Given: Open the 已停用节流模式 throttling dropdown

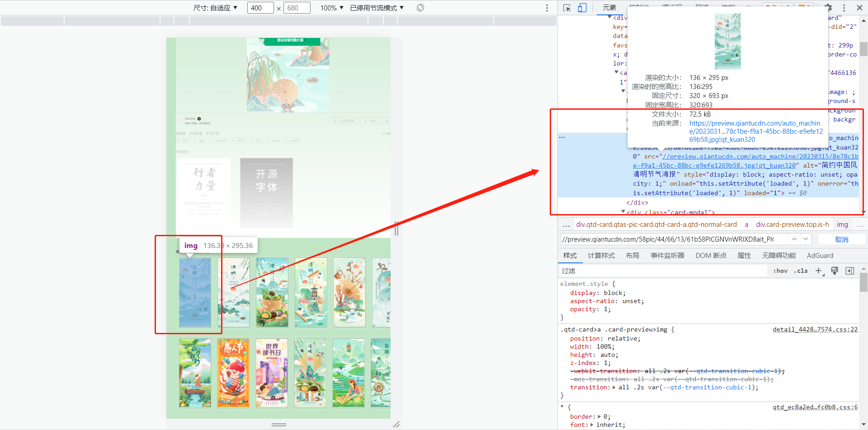Looking at the screenshot, I should coord(377,8).
